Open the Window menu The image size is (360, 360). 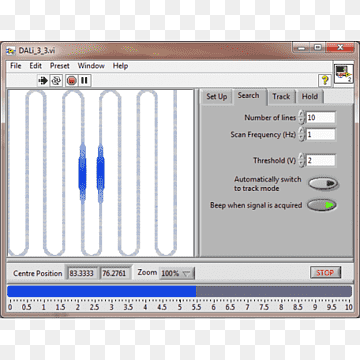[x=91, y=66]
